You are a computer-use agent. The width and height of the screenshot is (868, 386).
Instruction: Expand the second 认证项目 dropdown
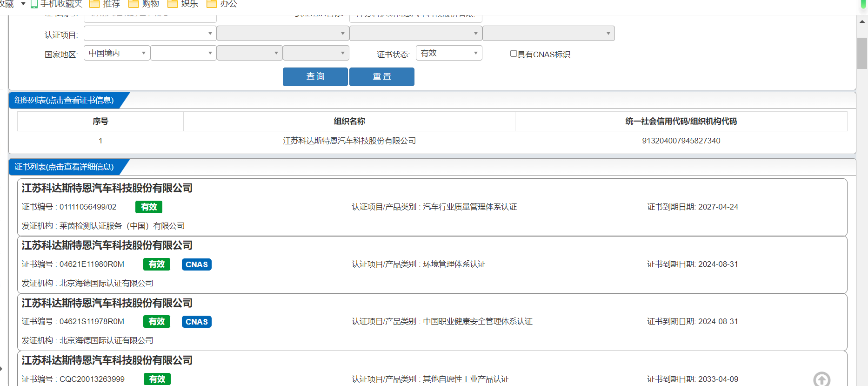click(283, 34)
